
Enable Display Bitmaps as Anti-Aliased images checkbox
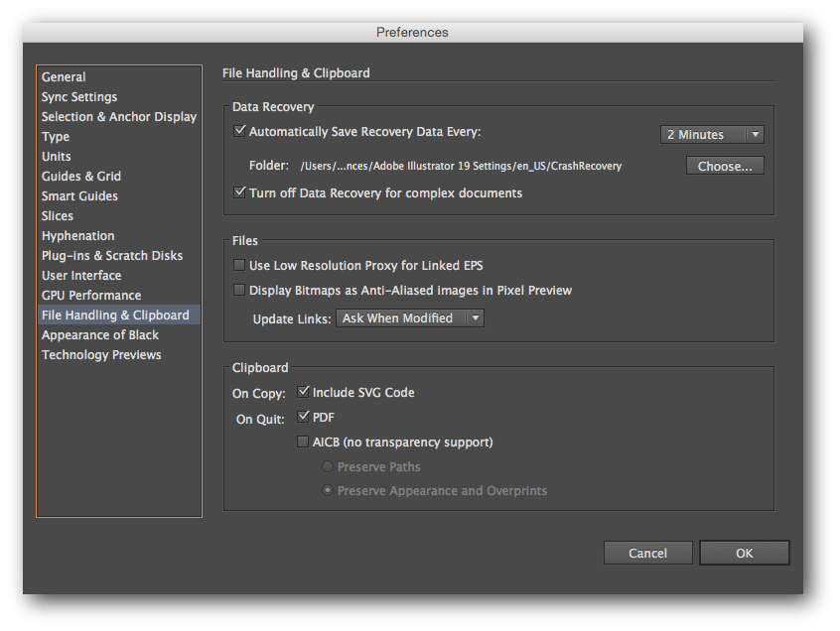[239, 290]
